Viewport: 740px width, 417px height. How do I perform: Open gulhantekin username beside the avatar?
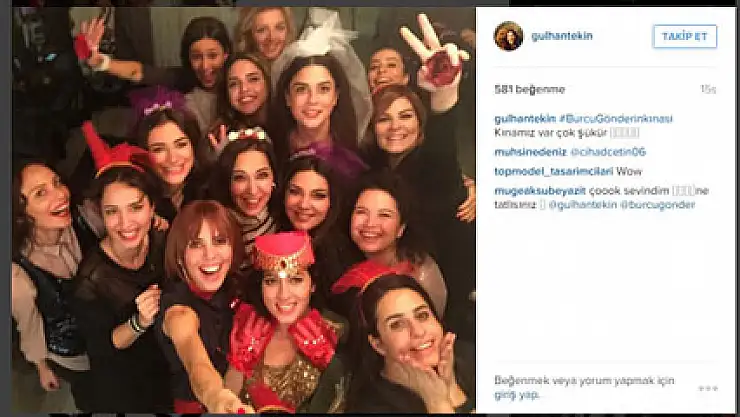[562, 36]
